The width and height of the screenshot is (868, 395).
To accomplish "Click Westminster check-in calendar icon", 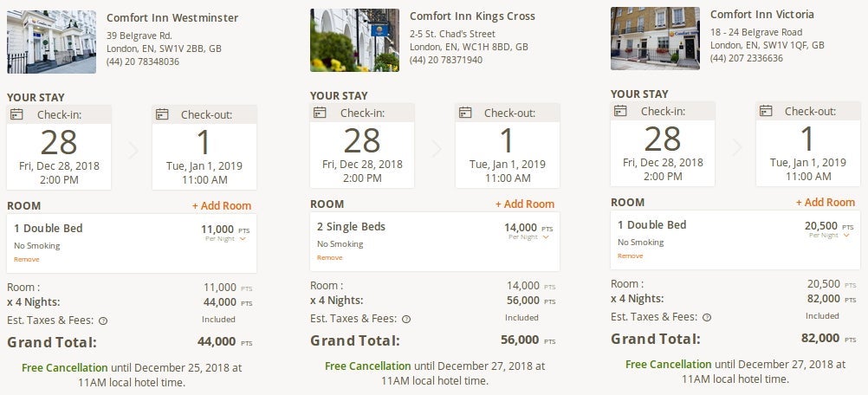I will pyautogui.click(x=16, y=114).
